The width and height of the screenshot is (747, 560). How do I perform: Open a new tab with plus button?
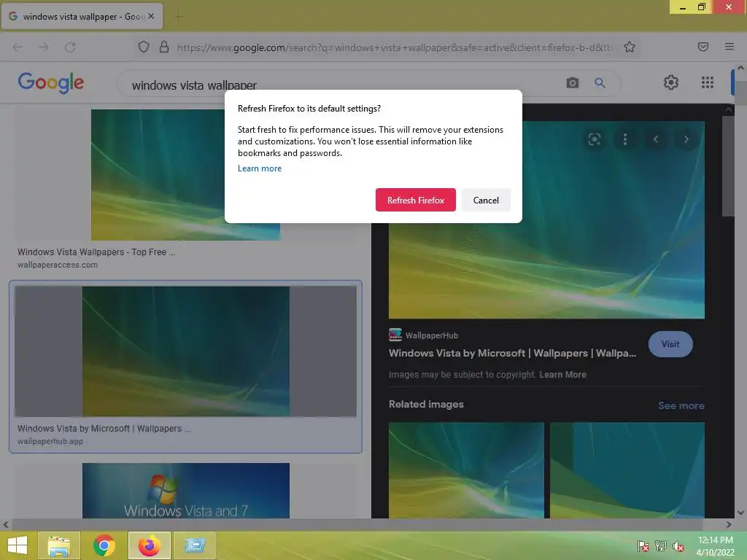tap(178, 17)
